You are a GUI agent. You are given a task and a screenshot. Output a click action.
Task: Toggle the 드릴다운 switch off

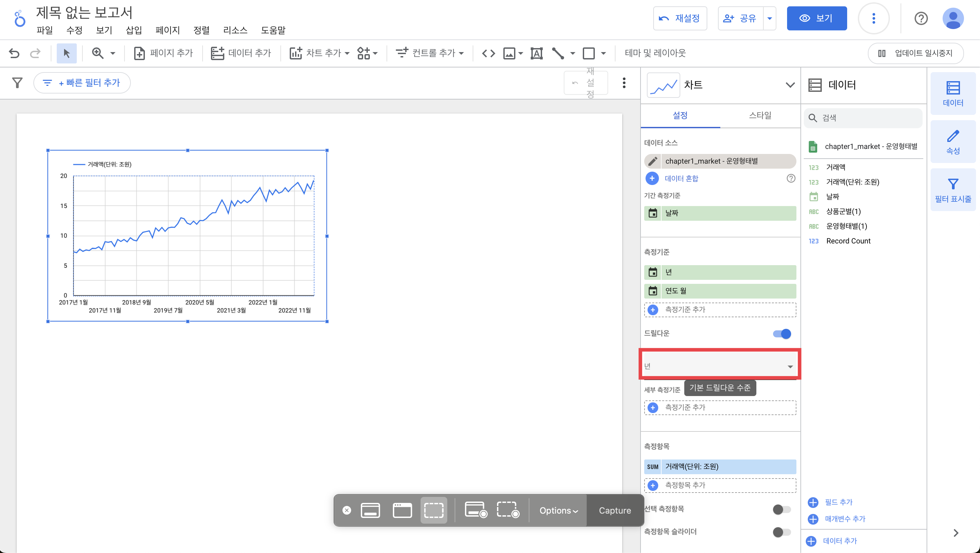point(782,334)
